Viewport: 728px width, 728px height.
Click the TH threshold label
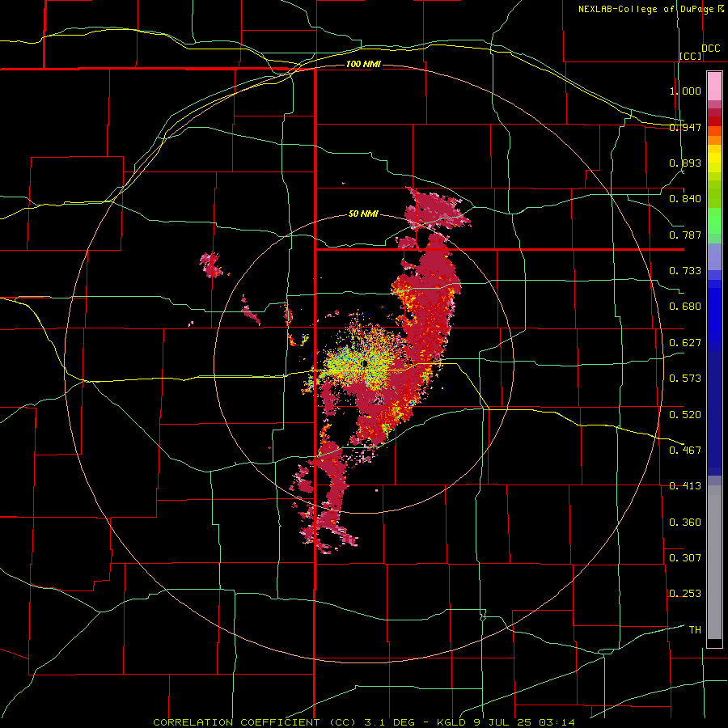pyautogui.click(x=695, y=630)
